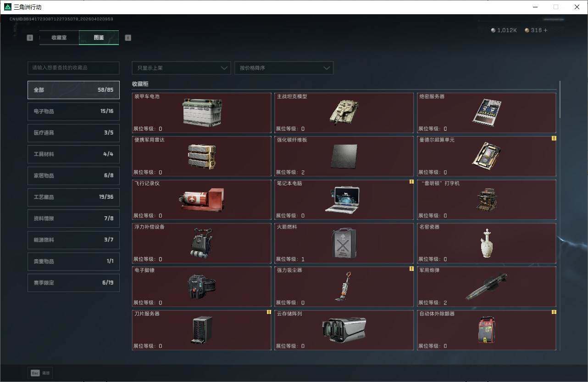The image size is (588, 382).
Task: Click the armored vehicle battery item icon
Action: coord(202,112)
